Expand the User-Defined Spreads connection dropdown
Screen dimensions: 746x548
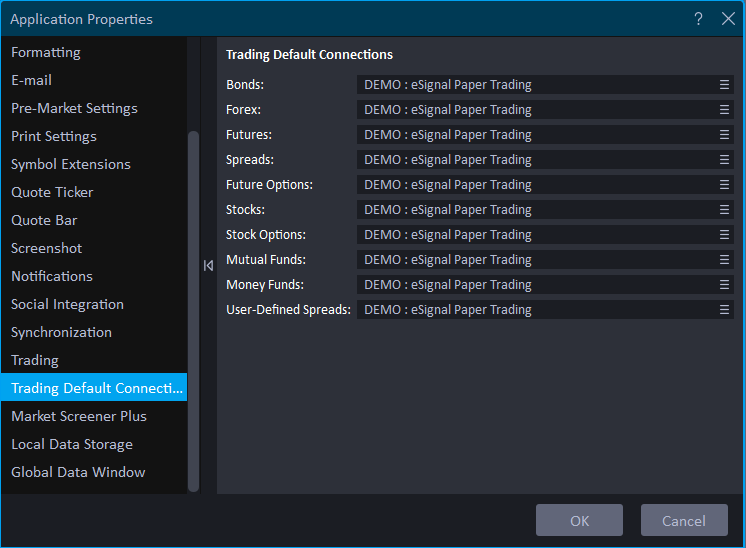(545, 310)
